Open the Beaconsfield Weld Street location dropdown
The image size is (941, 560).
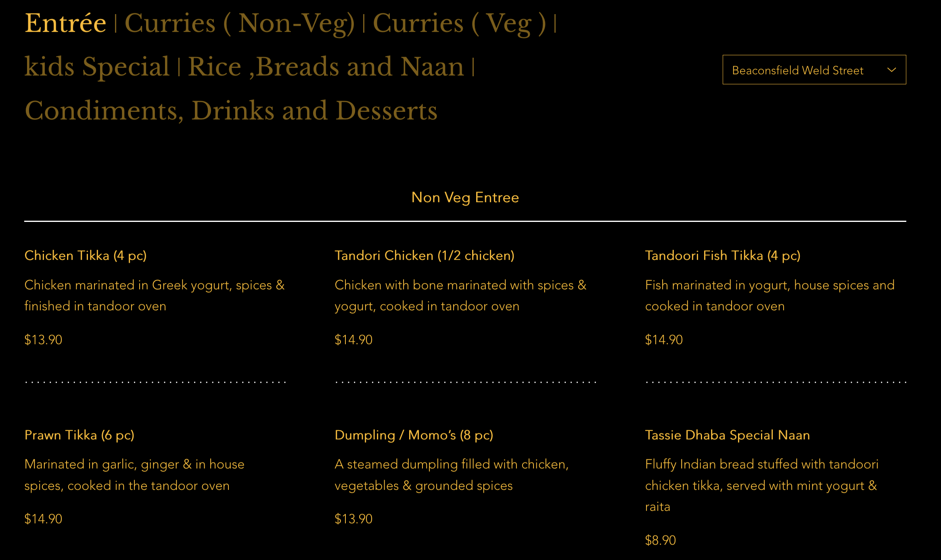tap(797, 70)
